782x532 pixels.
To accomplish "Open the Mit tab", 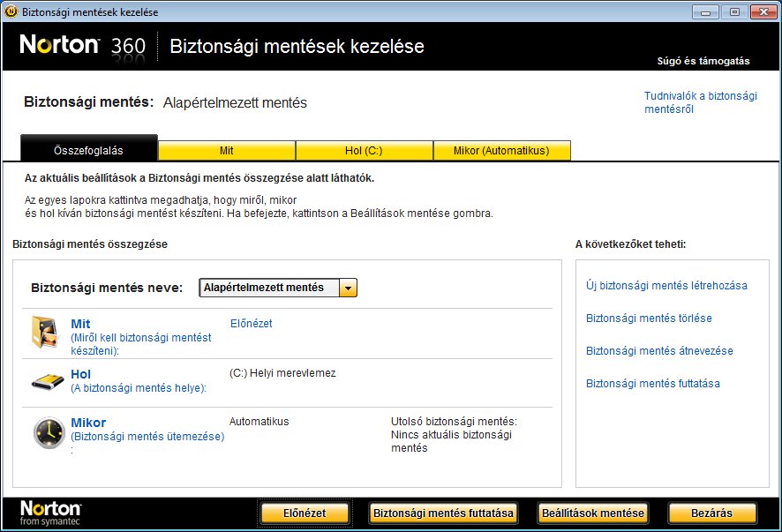I will point(227,151).
